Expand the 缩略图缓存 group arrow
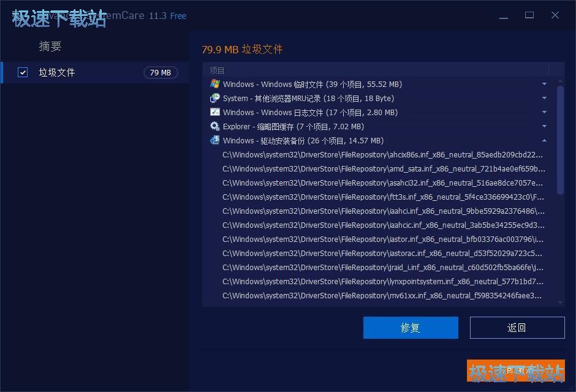Image resolution: width=576 pixels, height=392 pixels. click(x=544, y=126)
